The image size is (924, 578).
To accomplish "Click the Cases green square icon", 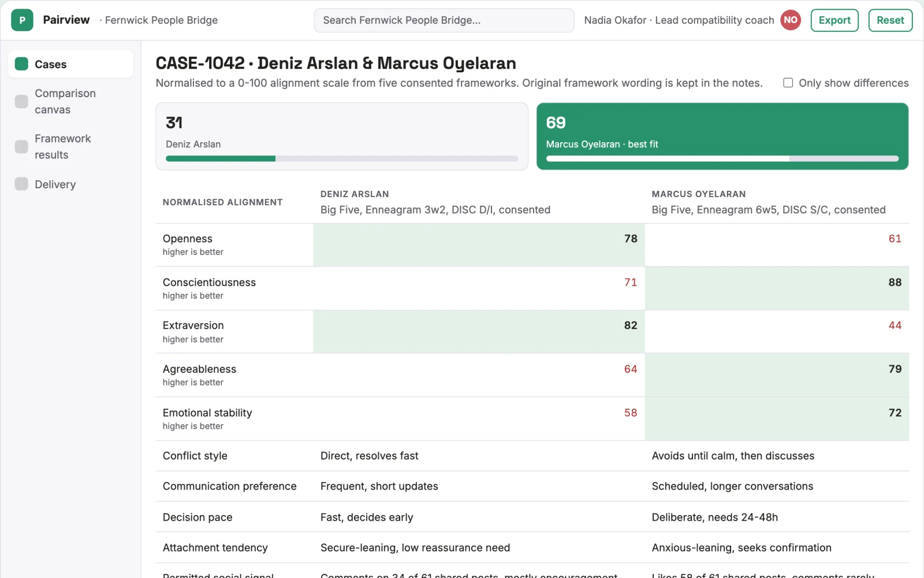I will (x=21, y=64).
